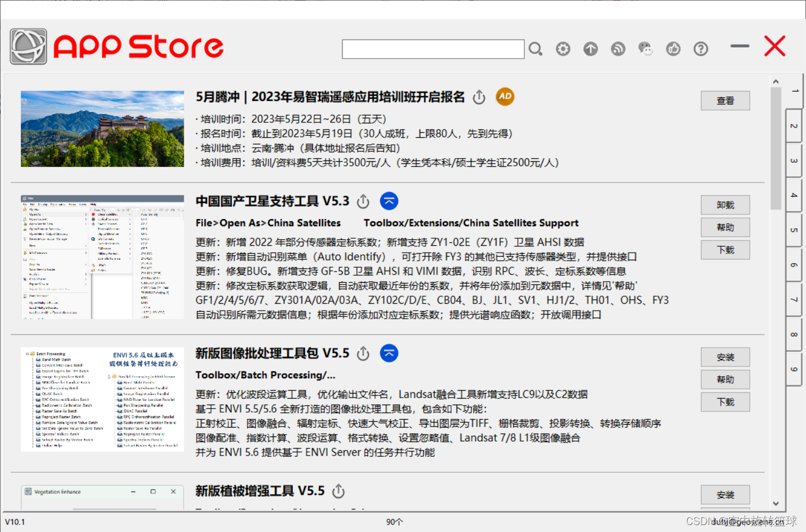806x532 pixels.
Task: Switch to page tab 4
Action: pos(794,195)
